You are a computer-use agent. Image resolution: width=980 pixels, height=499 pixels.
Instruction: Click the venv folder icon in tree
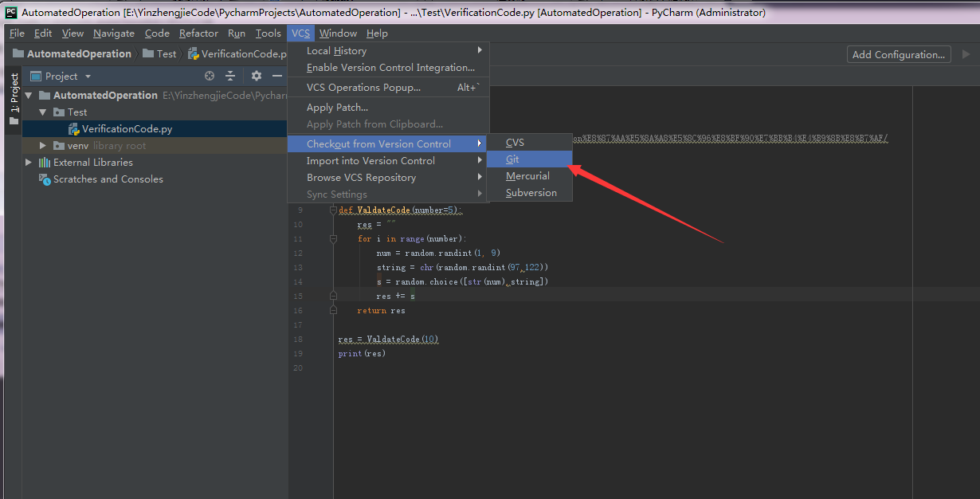point(60,146)
